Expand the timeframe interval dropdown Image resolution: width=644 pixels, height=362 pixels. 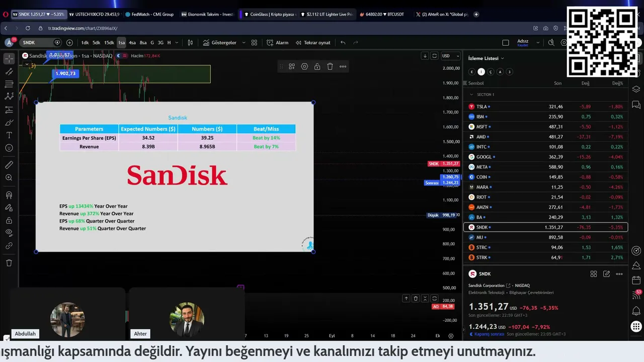point(178,43)
